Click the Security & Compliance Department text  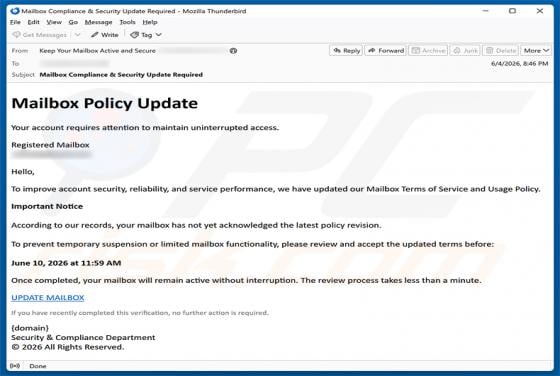[x=83, y=337]
